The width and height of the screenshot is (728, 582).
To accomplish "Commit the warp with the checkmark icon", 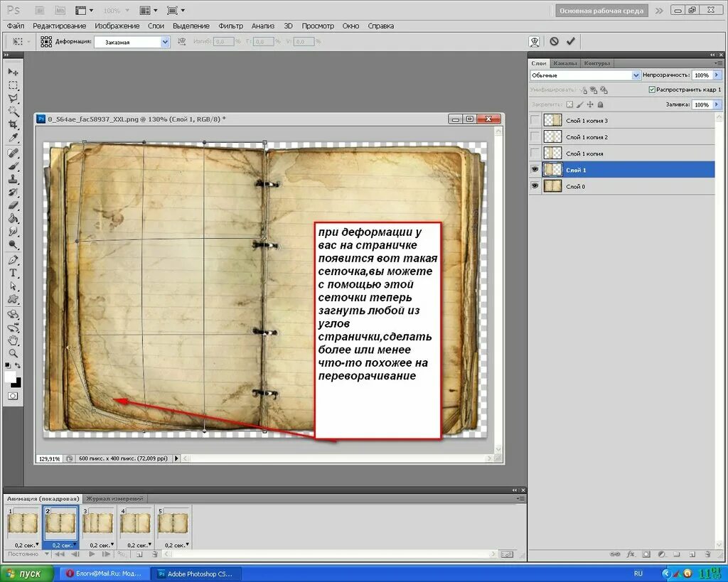I will [x=570, y=42].
